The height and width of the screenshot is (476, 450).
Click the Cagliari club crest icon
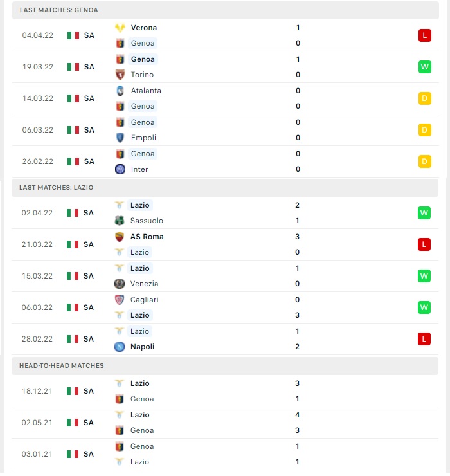(x=120, y=300)
